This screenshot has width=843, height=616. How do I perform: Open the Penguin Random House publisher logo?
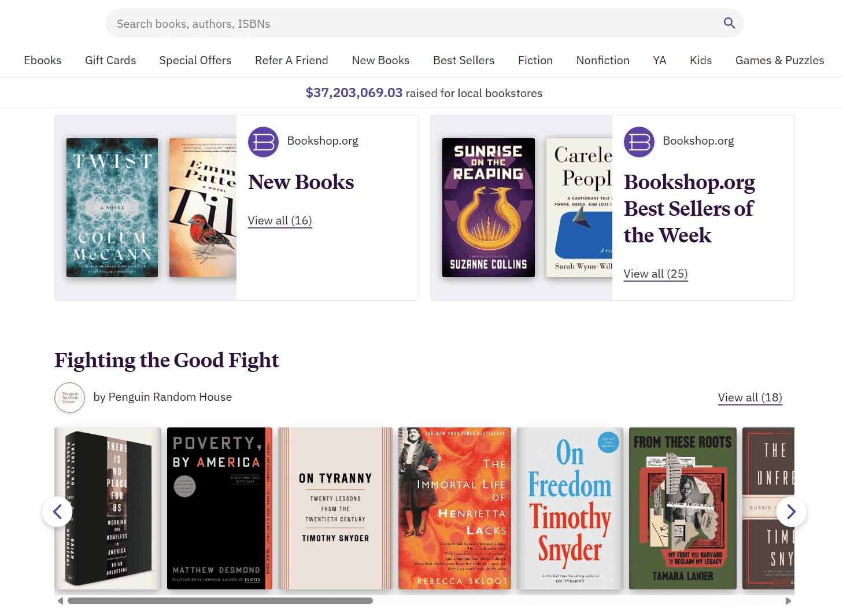coord(69,397)
